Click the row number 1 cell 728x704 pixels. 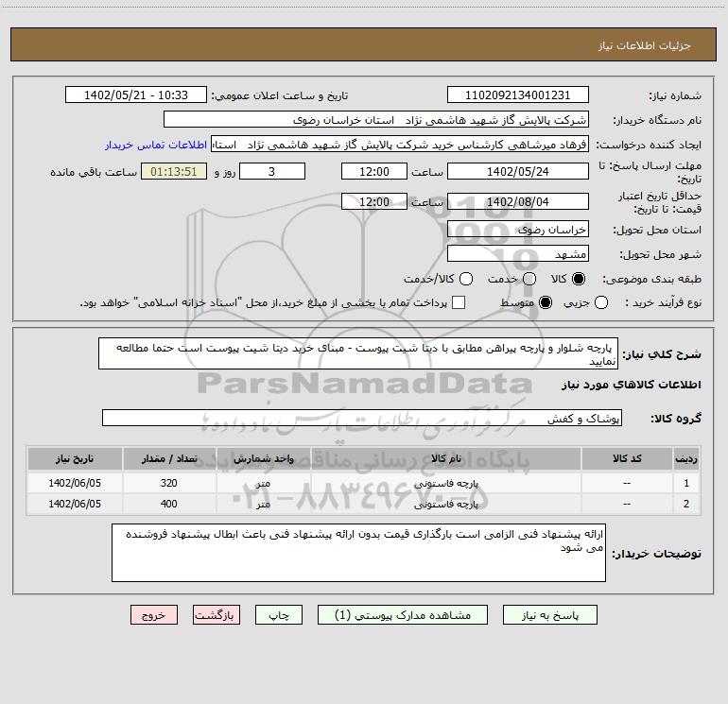(x=686, y=483)
